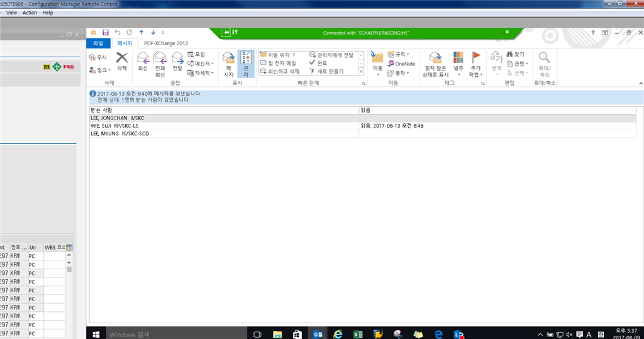644x339 pixels.
Task: Switch to the PDF-XChange 2012 tab
Action: tap(166, 43)
